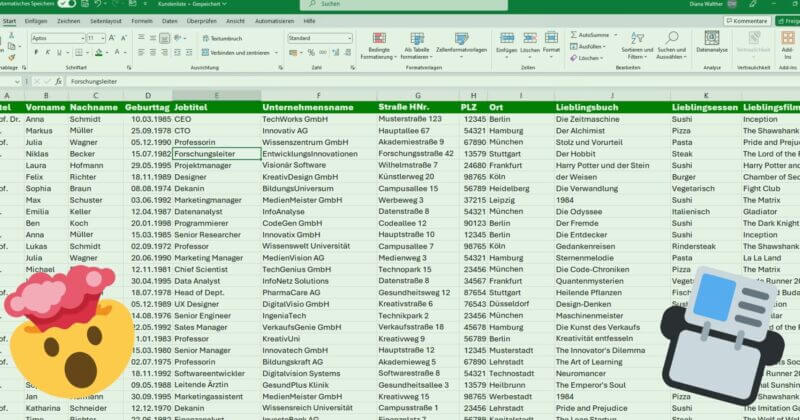Open Zellenformatvorlagen gallery
This screenshot has height=420, width=800.
point(461,43)
